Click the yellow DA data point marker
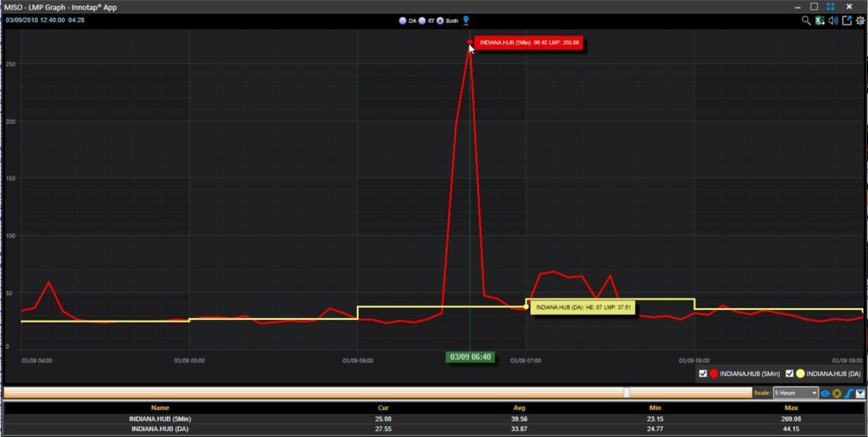The image size is (868, 437). pyautogui.click(x=526, y=306)
